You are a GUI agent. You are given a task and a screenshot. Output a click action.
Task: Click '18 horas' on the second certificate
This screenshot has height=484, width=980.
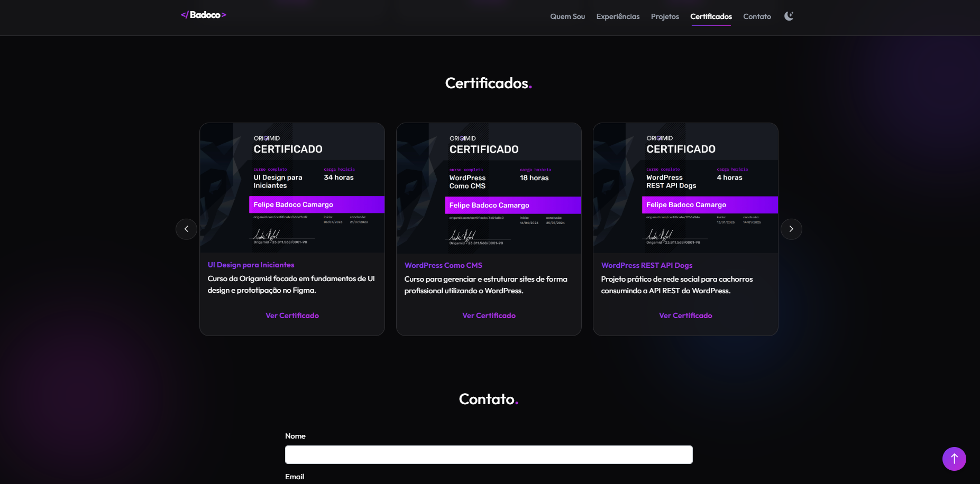point(534,178)
